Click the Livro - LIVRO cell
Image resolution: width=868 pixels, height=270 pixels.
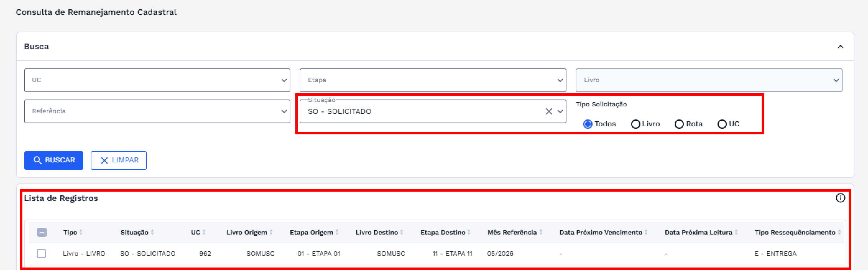tap(84, 254)
